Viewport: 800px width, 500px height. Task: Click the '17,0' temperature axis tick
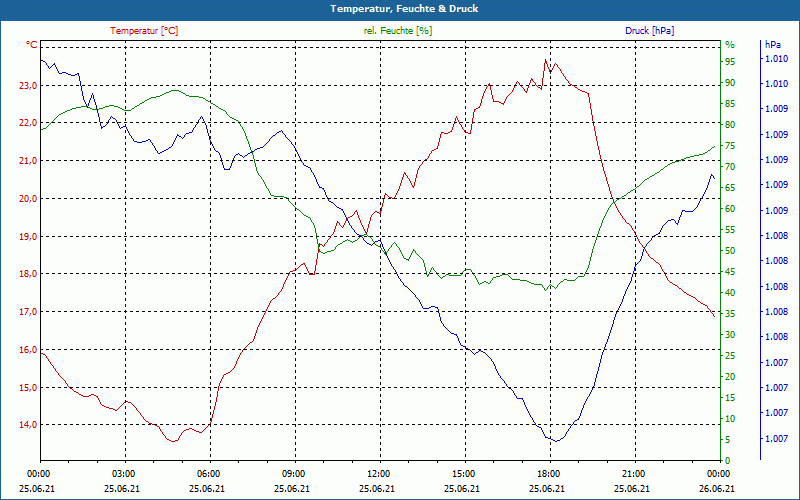pyautogui.click(x=28, y=312)
